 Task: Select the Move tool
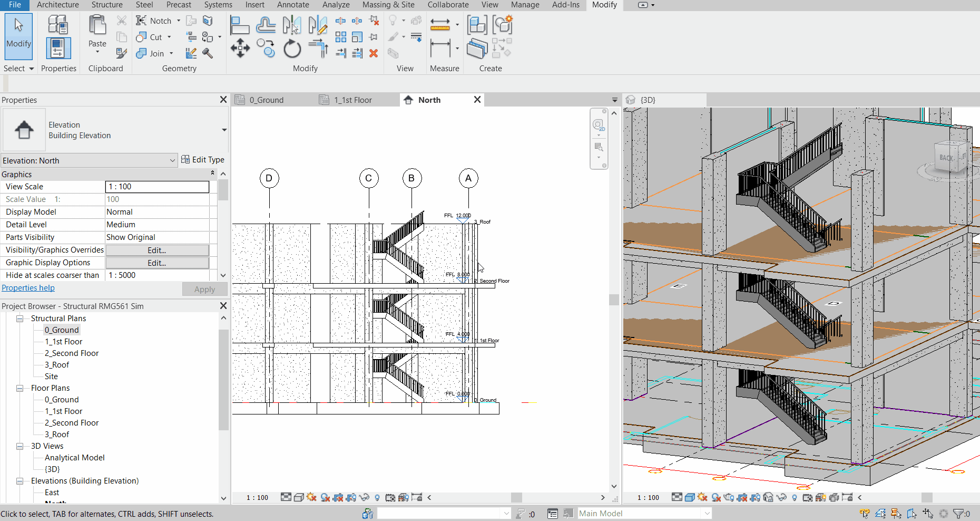click(240, 49)
